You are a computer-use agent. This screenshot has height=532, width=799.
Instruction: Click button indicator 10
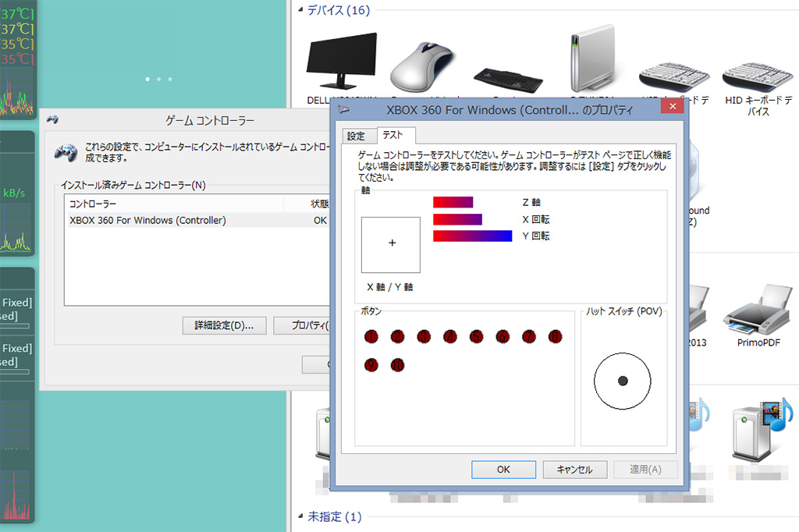point(397,365)
